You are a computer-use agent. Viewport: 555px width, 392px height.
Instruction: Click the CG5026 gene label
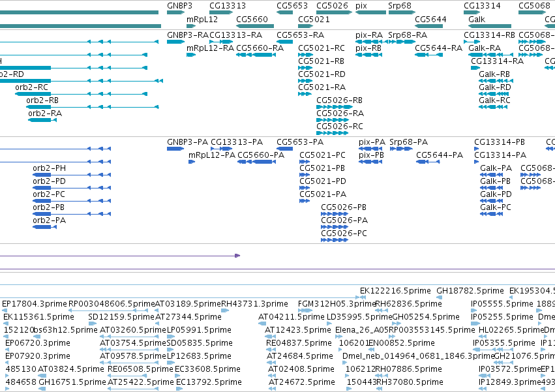click(332, 6)
